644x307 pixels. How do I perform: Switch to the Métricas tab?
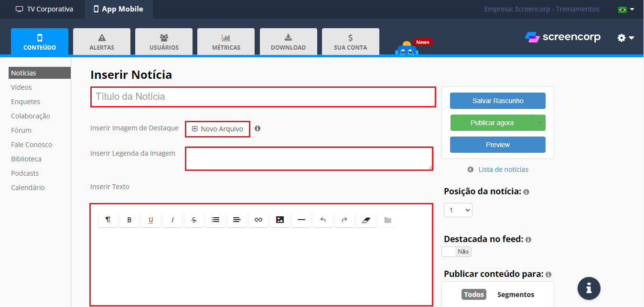click(226, 42)
